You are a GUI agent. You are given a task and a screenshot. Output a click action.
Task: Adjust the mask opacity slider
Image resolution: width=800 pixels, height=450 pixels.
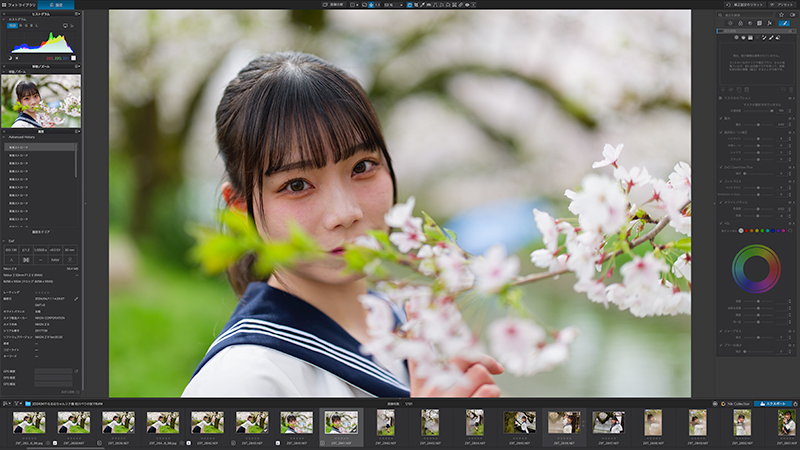(759, 111)
